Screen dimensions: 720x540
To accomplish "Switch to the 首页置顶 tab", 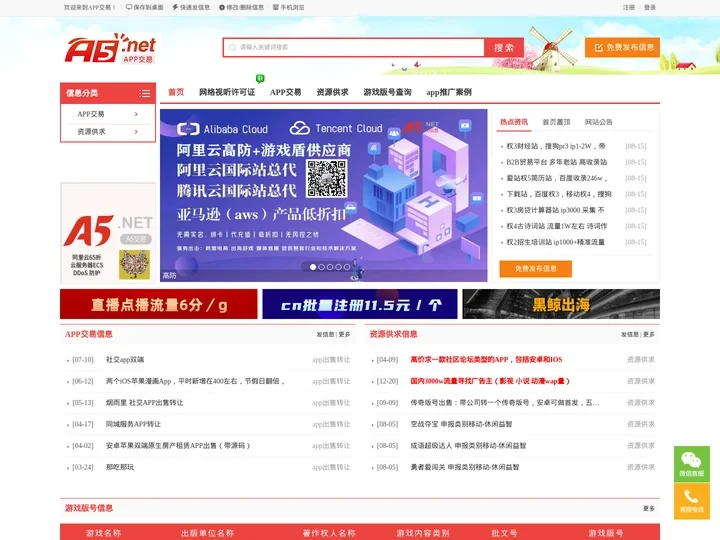I will (556, 122).
